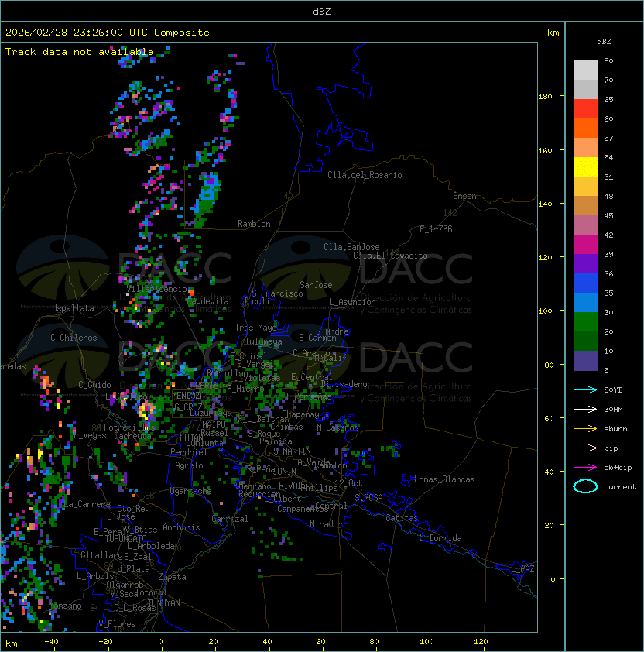Click the 'dBZ' title in the top bar

(322, 12)
